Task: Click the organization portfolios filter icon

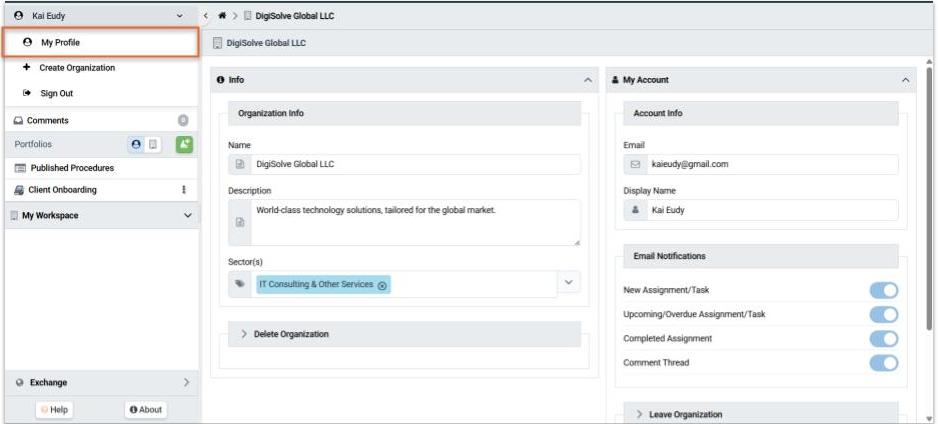Action: [153, 144]
